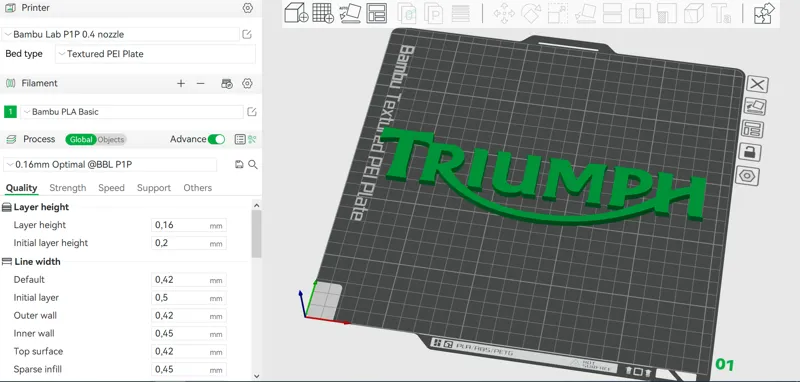800x382 pixels.
Task: Edit the Bambu Lab P1P printer preset
Action: 247,35
